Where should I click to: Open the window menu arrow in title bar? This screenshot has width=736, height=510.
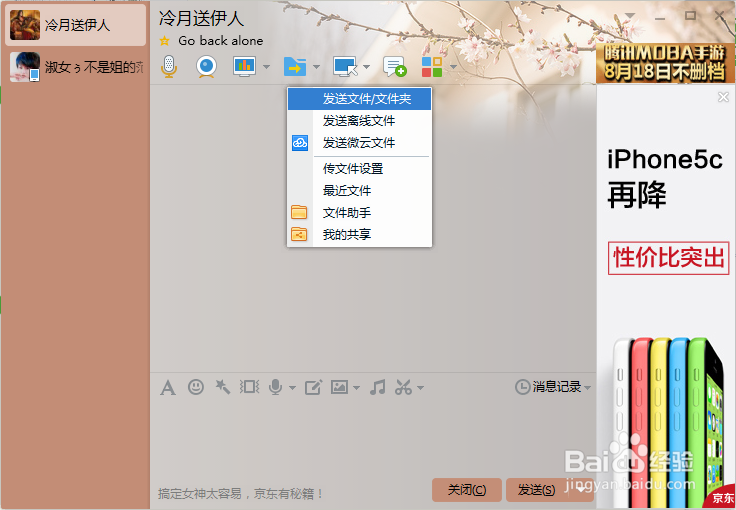point(630,15)
